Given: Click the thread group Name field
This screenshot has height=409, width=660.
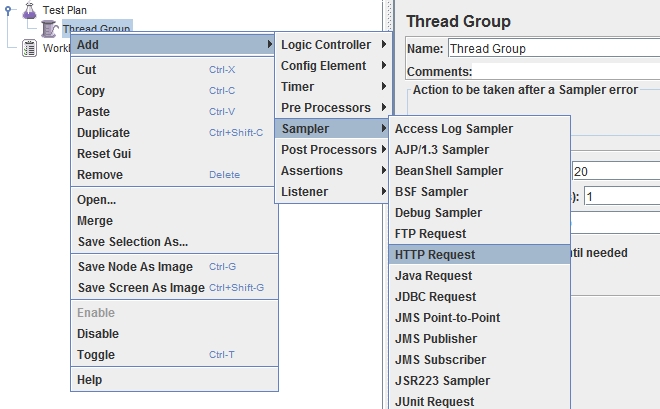Looking at the screenshot, I should click(550, 48).
